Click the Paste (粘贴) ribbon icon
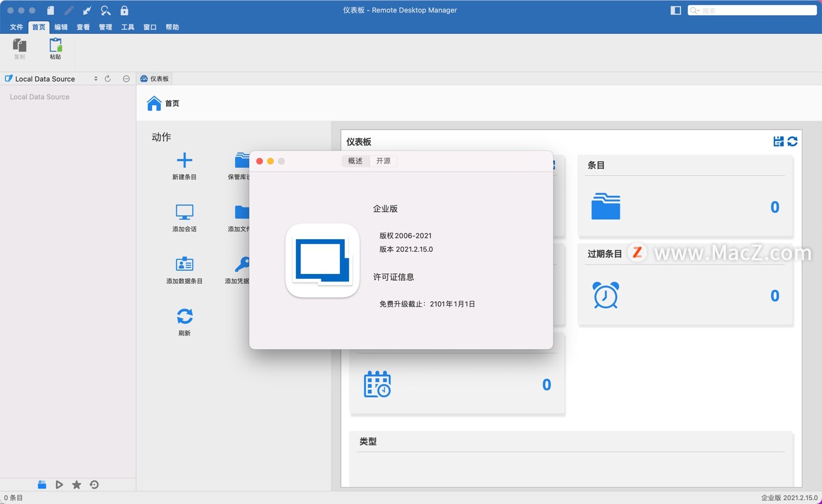Viewport: 822px width, 504px height. (55, 46)
